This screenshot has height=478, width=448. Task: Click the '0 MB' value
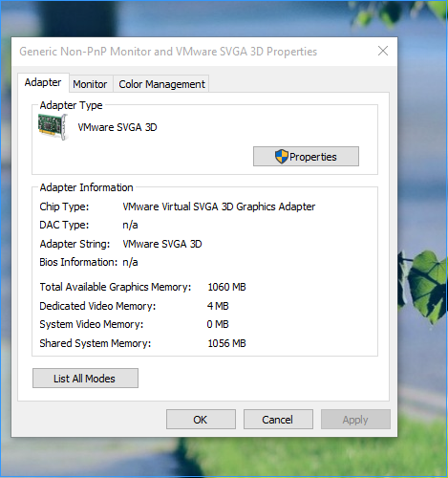[218, 324]
